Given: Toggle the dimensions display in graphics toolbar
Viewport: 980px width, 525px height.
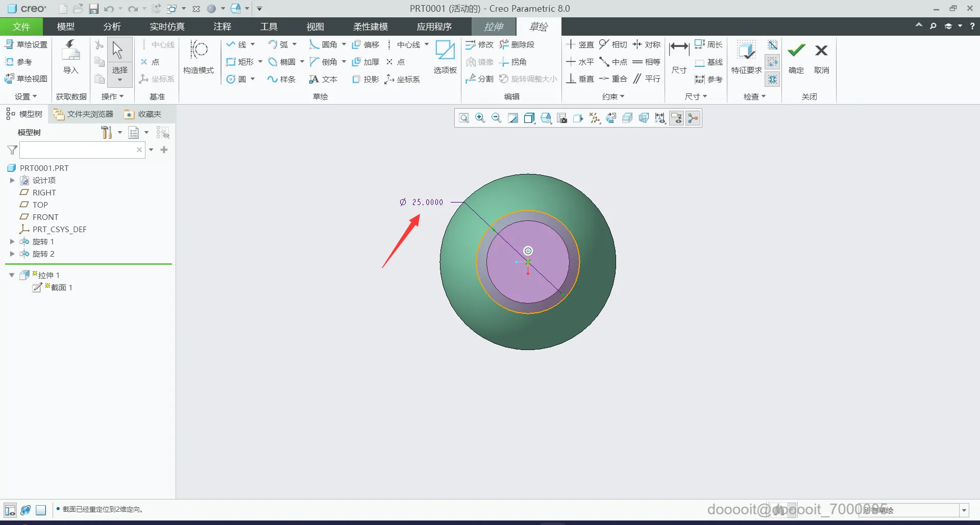Looking at the screenshot, I should [x=660, y=118].
